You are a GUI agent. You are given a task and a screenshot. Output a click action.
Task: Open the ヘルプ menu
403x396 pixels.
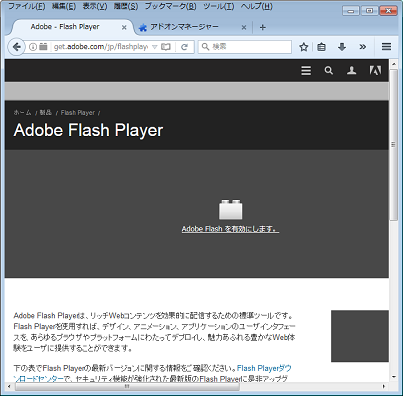(257, 6)
